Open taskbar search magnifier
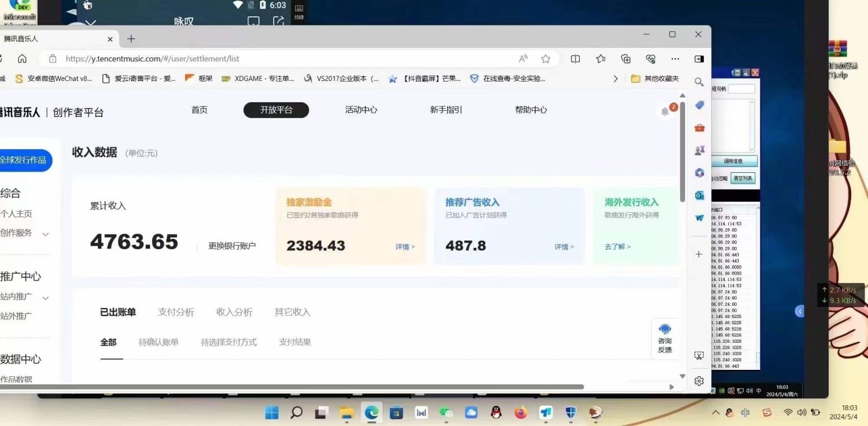The width and height of the screenshot is (868, 426). coord(296,413)
